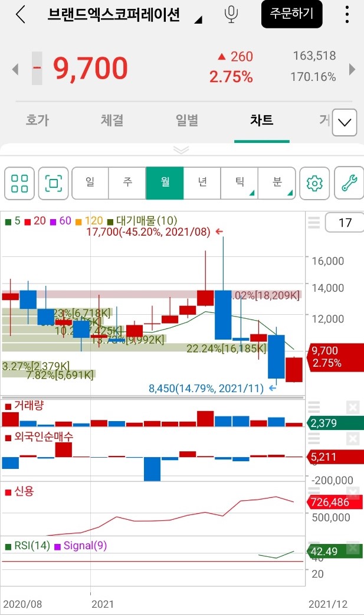
Task: Open the 틱 tick period dropdown
Action: (240, 183)
